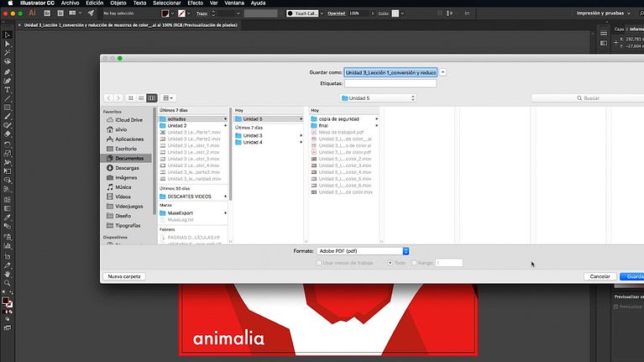Select the Rango radio button
The width and height of the screenshot is (644, 362).
click(x=414, y=263)
